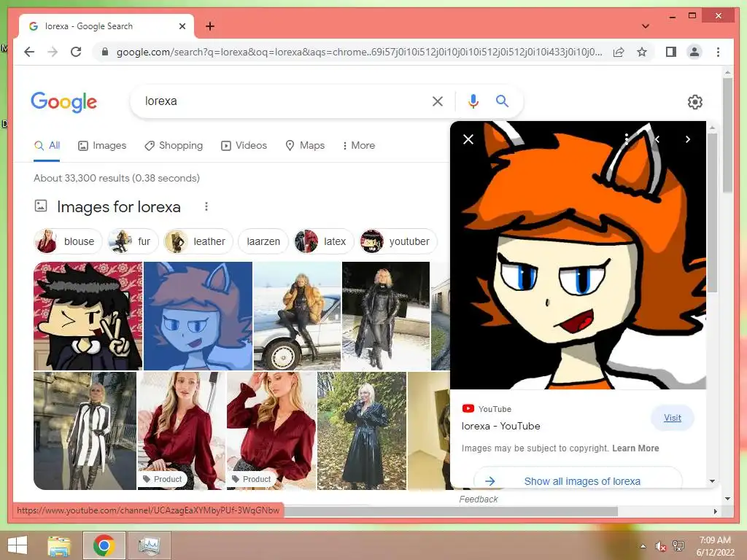This screenshot has width=747, height=560.
Task: Close the lorexa Google Search tab
Action: 182,26
